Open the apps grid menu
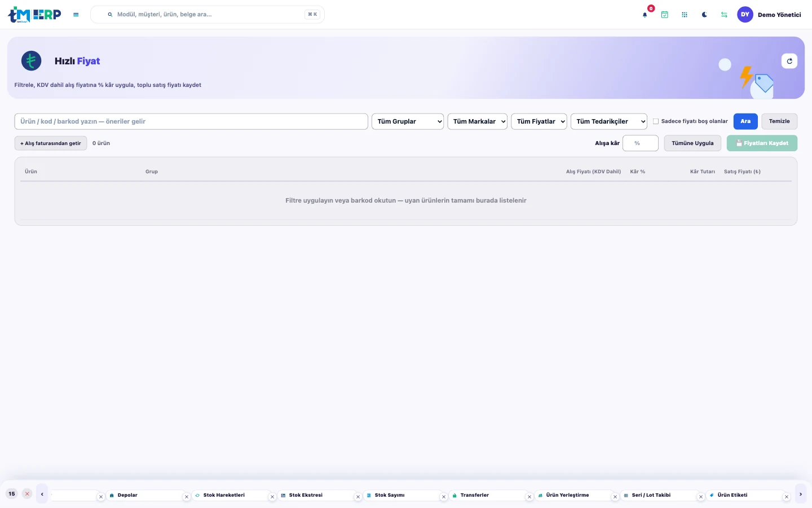This screenshot has height=508, width=812. 685,15
